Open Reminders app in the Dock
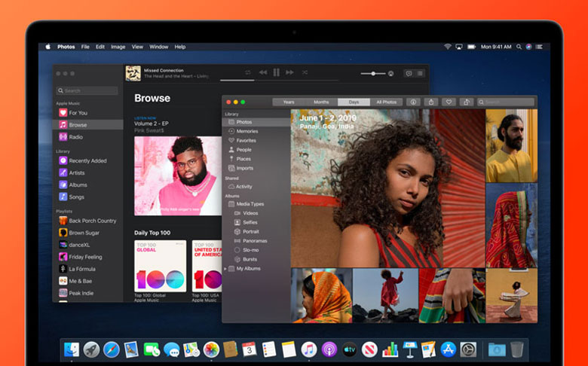The image size is (588, 366). click(x=269, y=349)
